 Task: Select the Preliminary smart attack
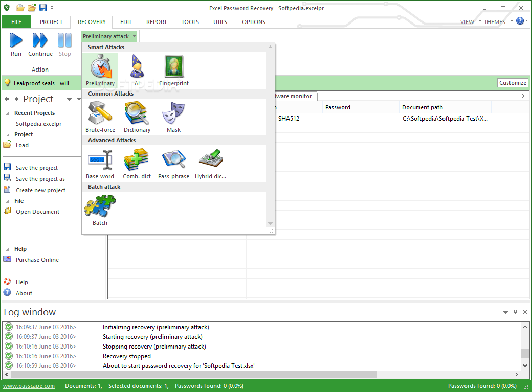[100, 70]
